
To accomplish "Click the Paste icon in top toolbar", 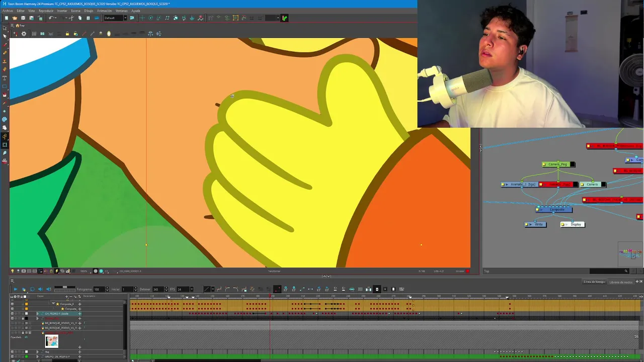I will click(88, 18).
